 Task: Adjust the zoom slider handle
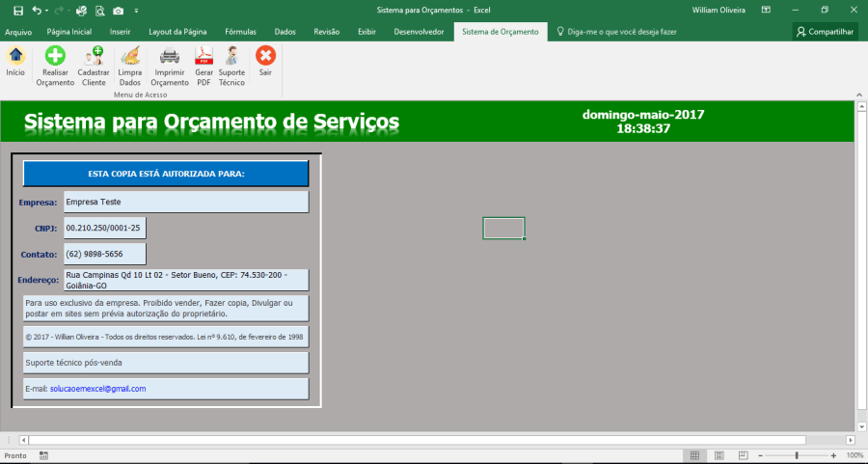tap(798, 455)
